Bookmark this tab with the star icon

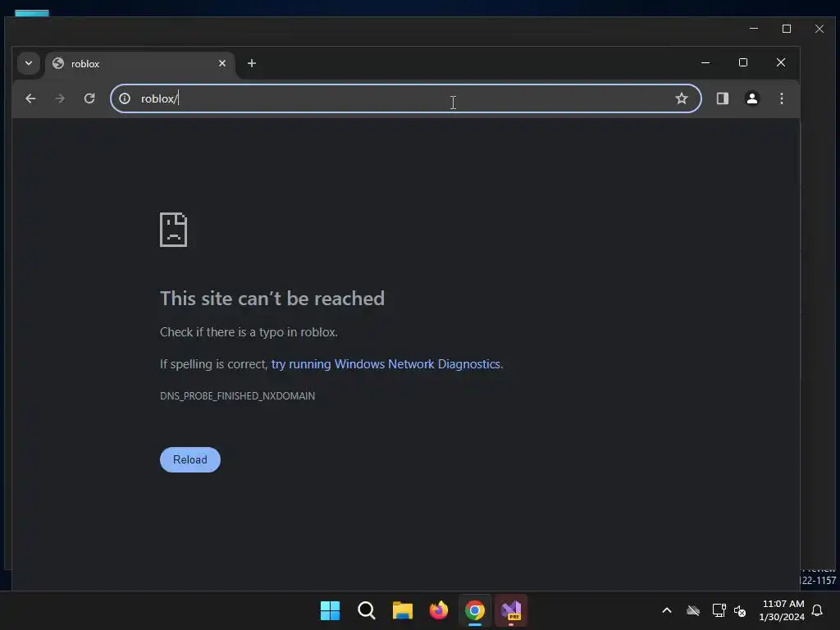[682, 98]
